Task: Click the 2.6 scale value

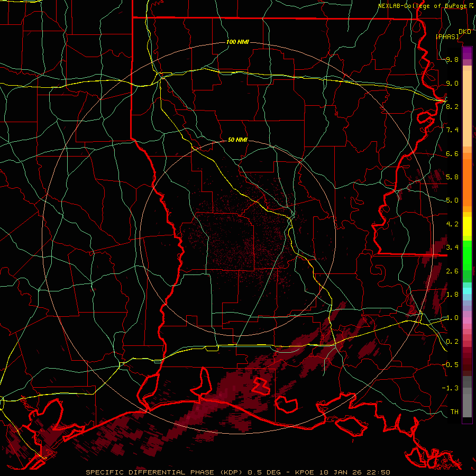Action: click(452, 271)
